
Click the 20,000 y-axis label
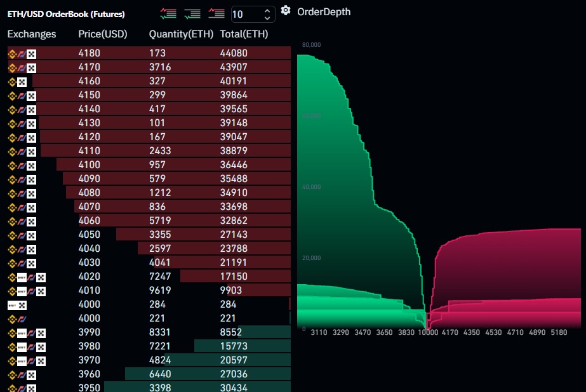(x=311, y=258)
